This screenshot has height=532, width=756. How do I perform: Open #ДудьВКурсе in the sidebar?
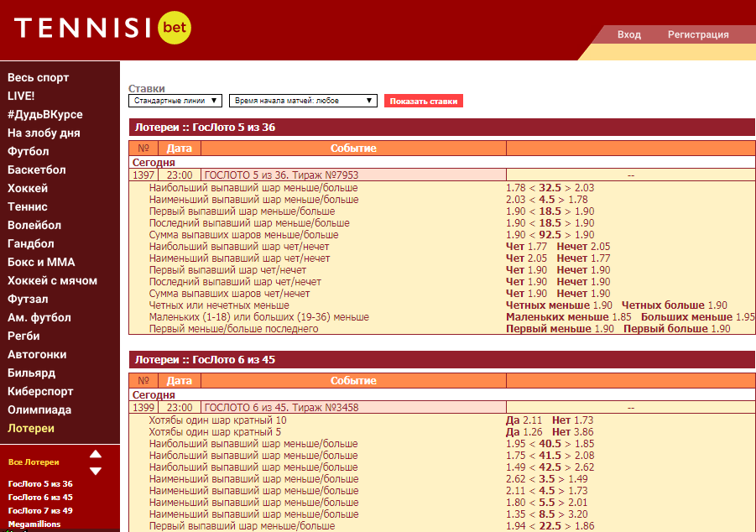[x=44, y=114]
